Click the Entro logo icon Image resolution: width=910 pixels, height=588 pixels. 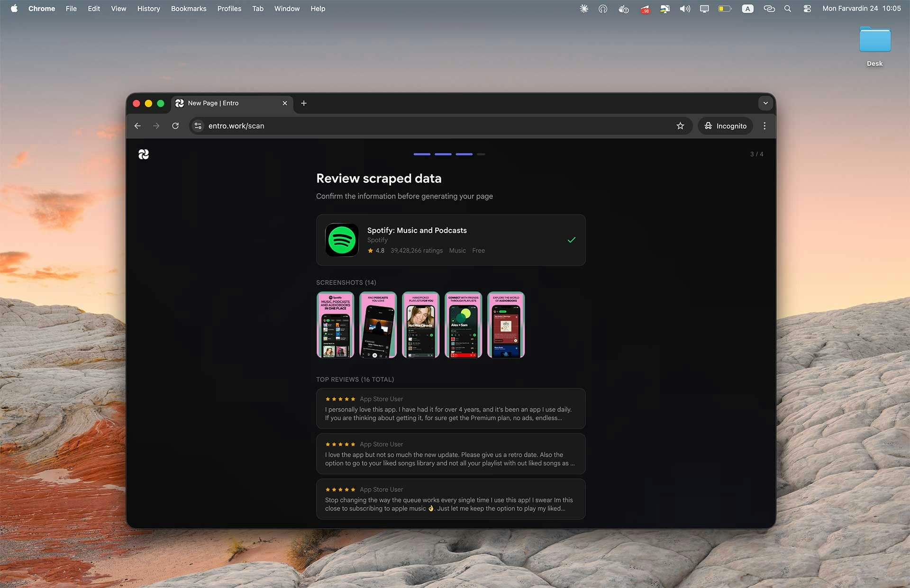[144, 154]
